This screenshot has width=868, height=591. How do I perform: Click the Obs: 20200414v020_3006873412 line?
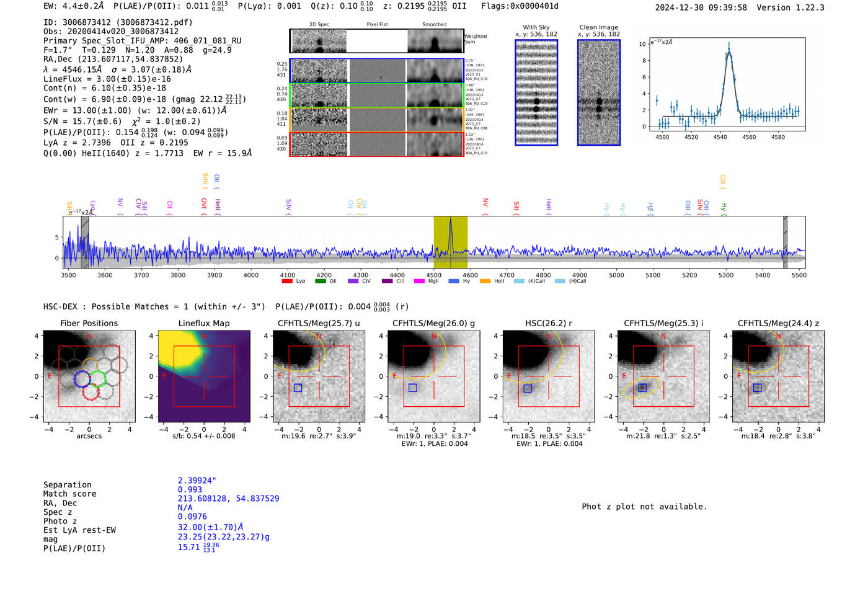[111, 32]
